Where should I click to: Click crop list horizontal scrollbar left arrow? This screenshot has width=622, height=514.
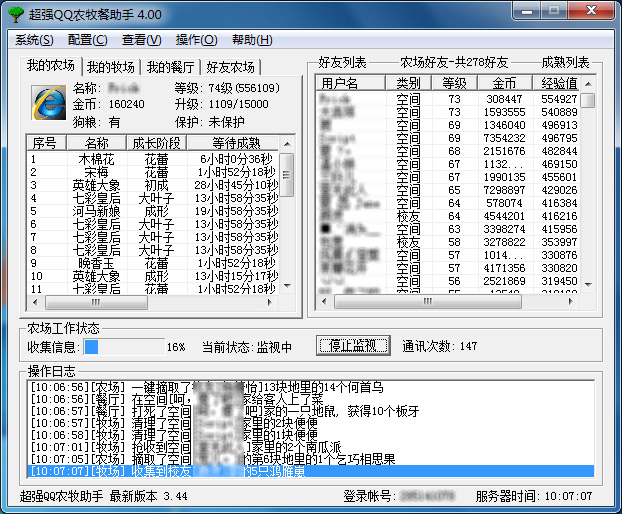(x=35, y=302)
